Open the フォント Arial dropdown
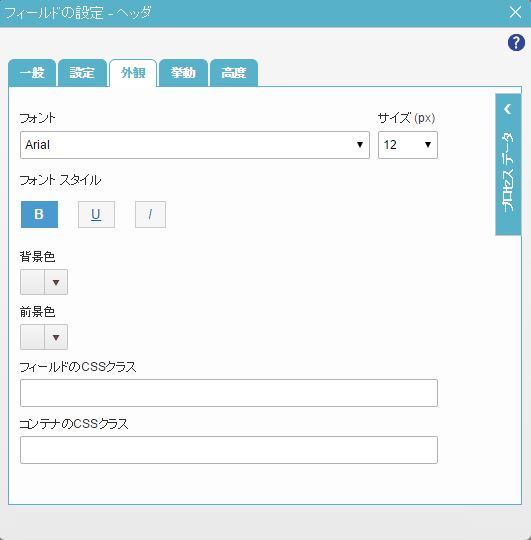 (x=195, y=145)
